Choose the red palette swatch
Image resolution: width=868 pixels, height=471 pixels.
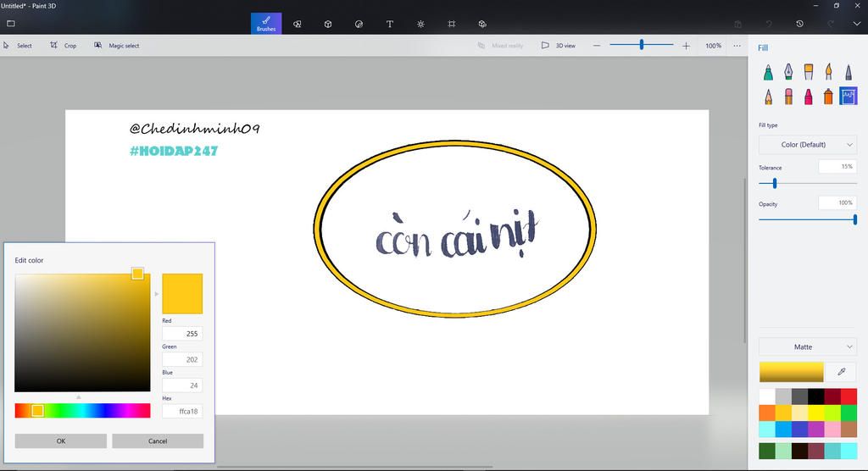[849, 396]
